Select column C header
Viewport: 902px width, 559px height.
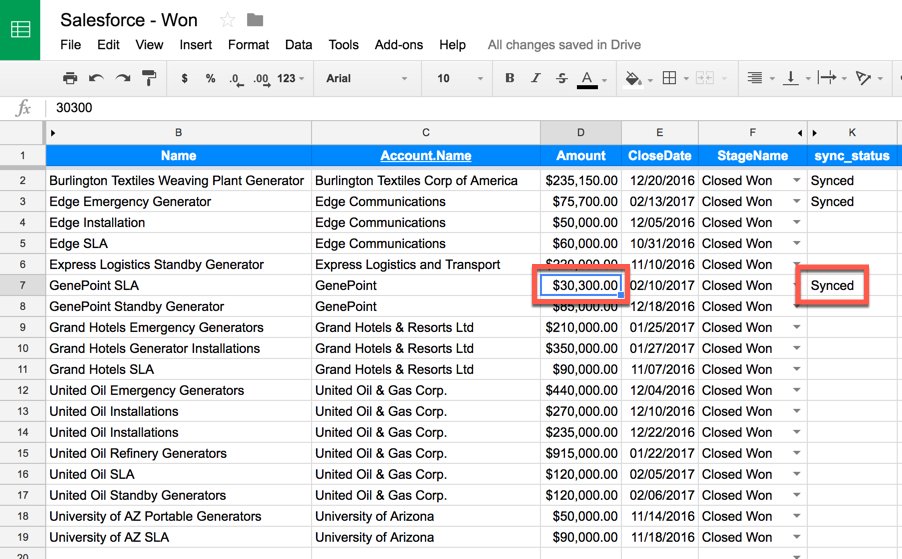[x=426, y=133]
